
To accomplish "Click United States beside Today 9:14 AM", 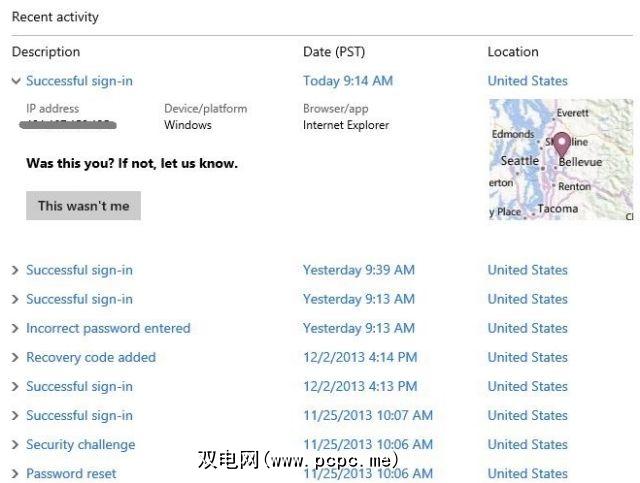I will pos(527,81).
